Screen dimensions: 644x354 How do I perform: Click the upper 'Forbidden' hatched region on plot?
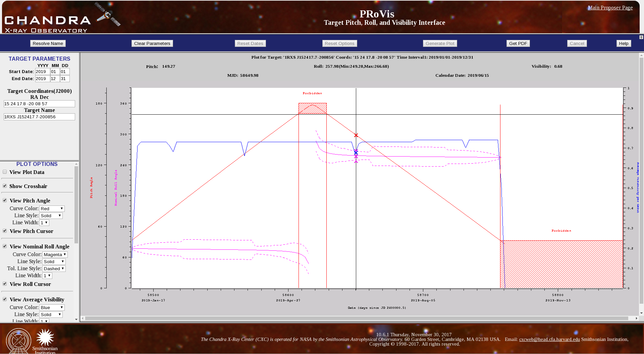point(312,108)
